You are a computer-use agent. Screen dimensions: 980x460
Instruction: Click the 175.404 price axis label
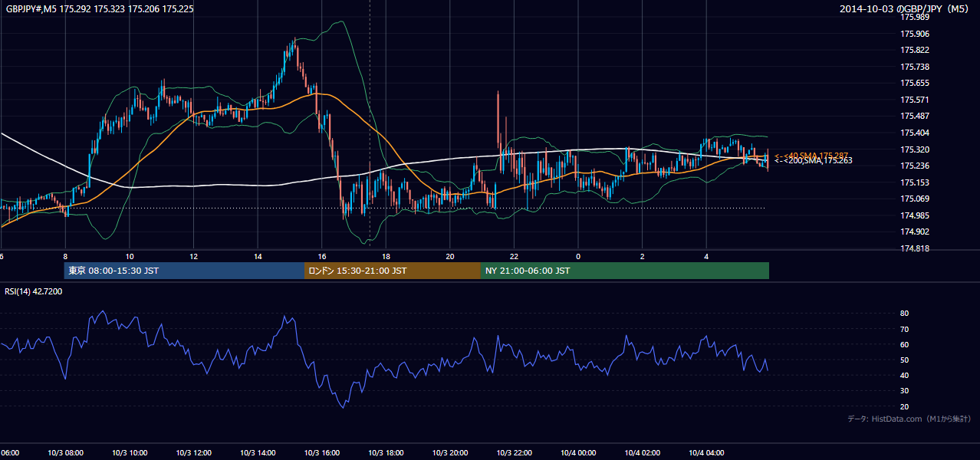pos(914,133)
